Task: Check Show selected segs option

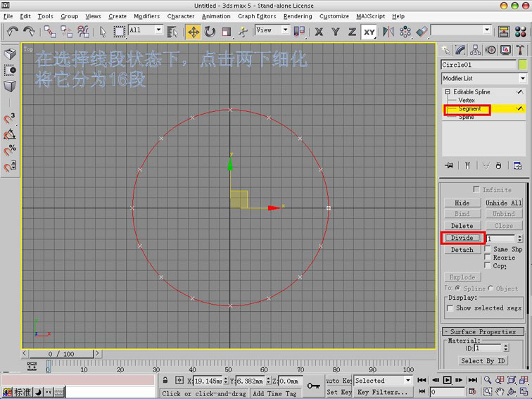Action: [x=450, y=308]
